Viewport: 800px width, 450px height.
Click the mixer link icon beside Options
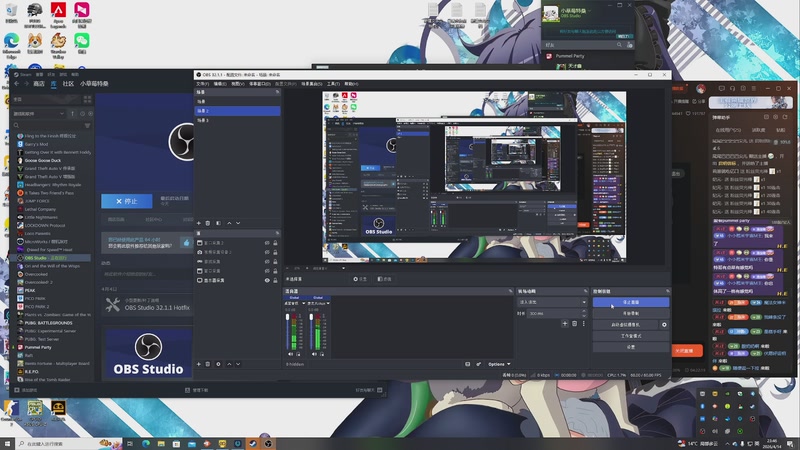point(479,364)
